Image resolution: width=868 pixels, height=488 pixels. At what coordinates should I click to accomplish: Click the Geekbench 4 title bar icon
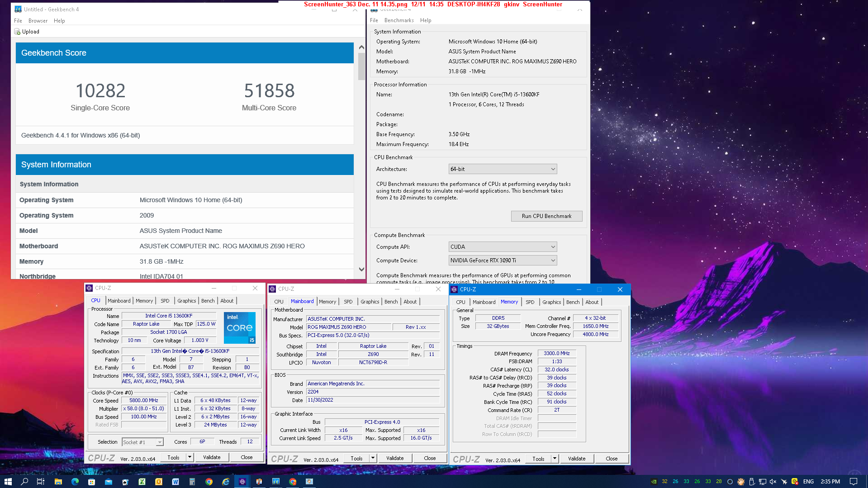pos(18,9)
